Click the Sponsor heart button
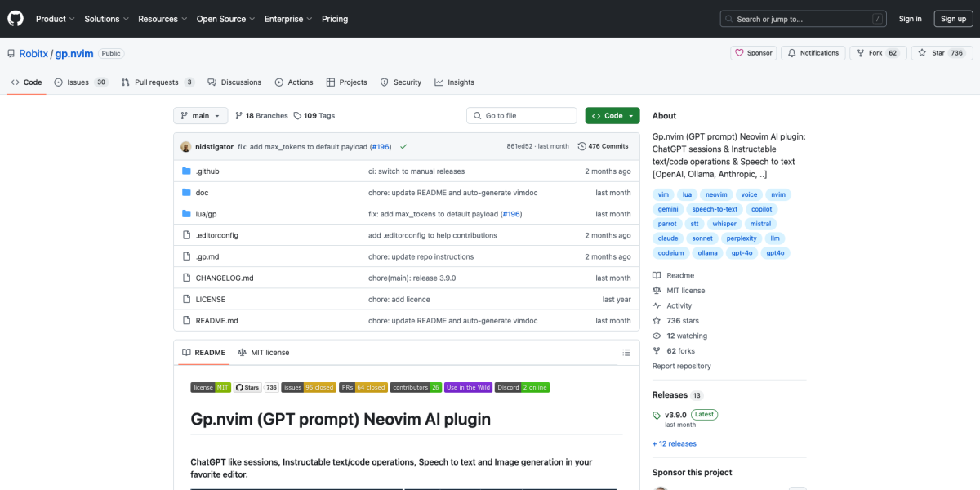The height and width of the screenshot is (490, 980). click(x=753, y=53)
